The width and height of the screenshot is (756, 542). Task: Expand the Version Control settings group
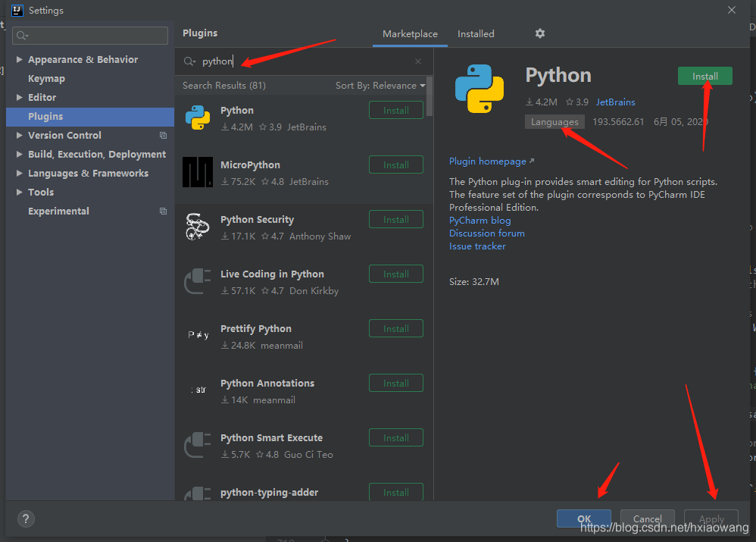pyautogui.click(x=19, y=135)
